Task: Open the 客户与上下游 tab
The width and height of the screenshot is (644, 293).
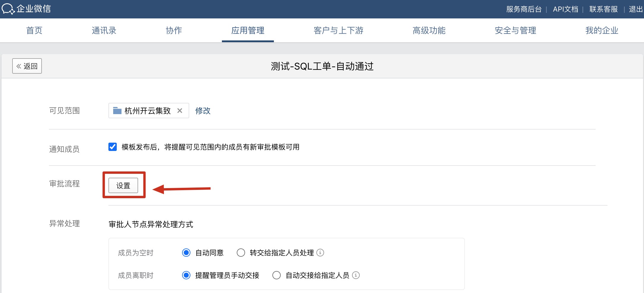Action: coord(338,30)
